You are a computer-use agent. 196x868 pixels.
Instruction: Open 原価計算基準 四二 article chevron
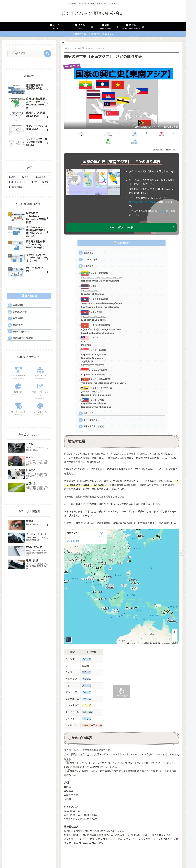48,90
